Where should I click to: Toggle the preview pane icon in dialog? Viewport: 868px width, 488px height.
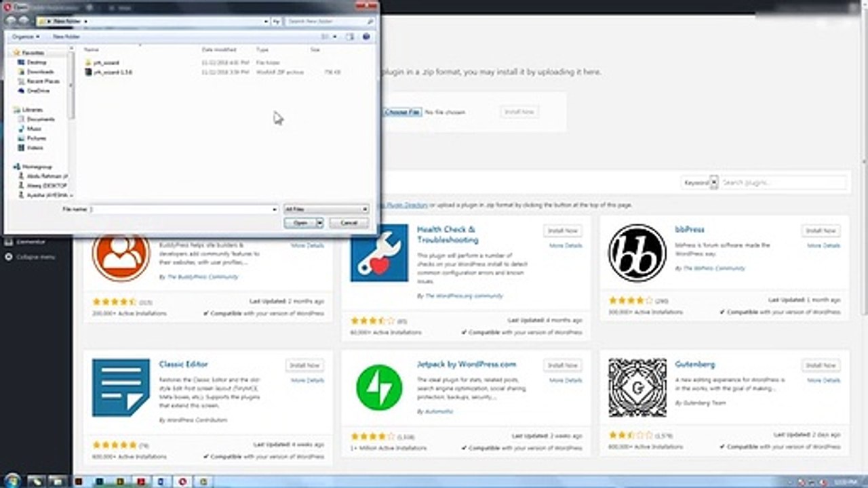coord(351,37)
